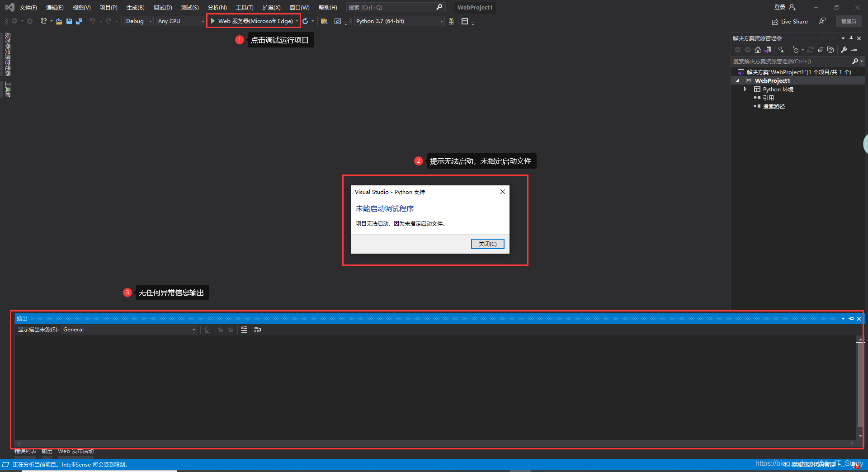Click the 管理员 button

coord(848,21)
